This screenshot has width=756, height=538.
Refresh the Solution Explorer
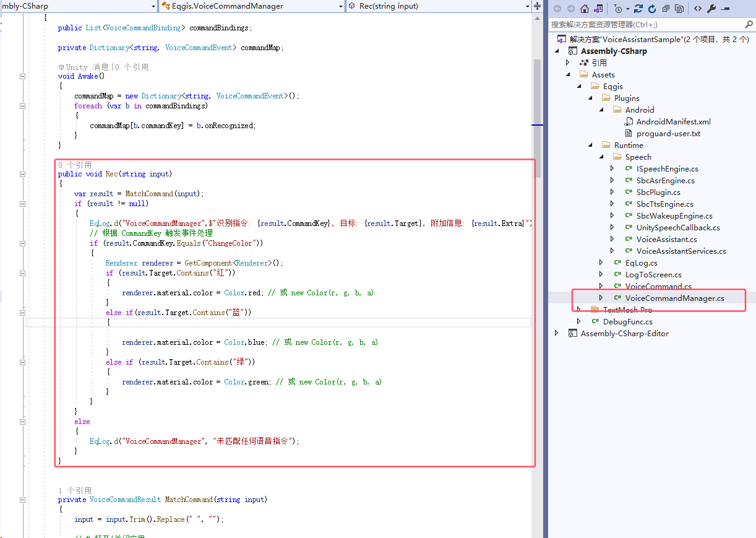[651, 9]
